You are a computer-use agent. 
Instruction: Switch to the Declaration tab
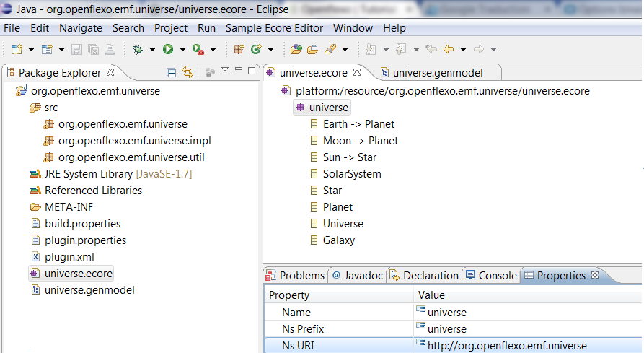click(424, 275)
